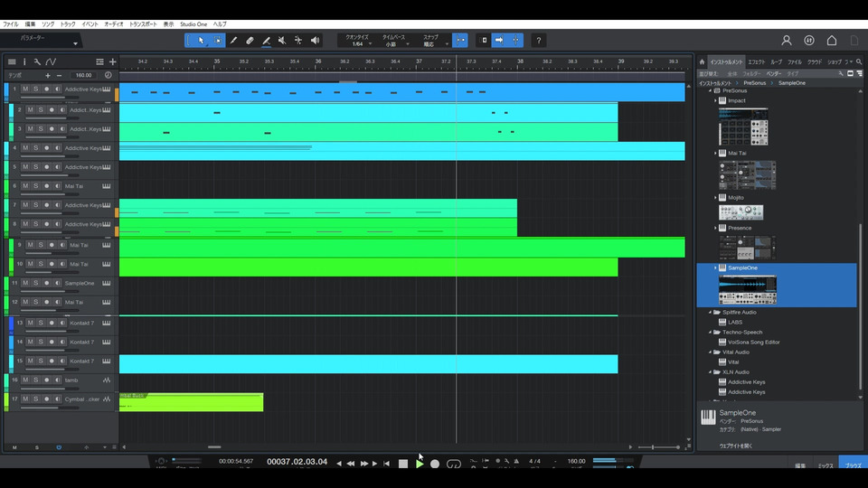
Task: Select the Bend tool
Action: (x=298, y=41)
